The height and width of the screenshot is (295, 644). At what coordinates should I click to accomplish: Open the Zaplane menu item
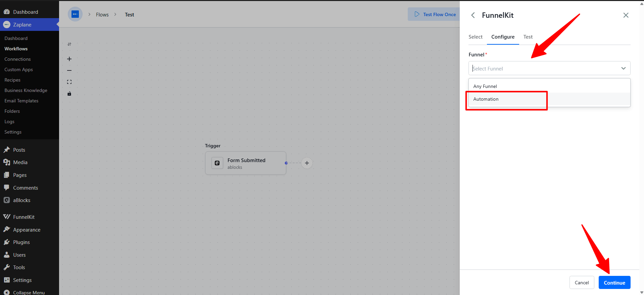tap(30, 24)
